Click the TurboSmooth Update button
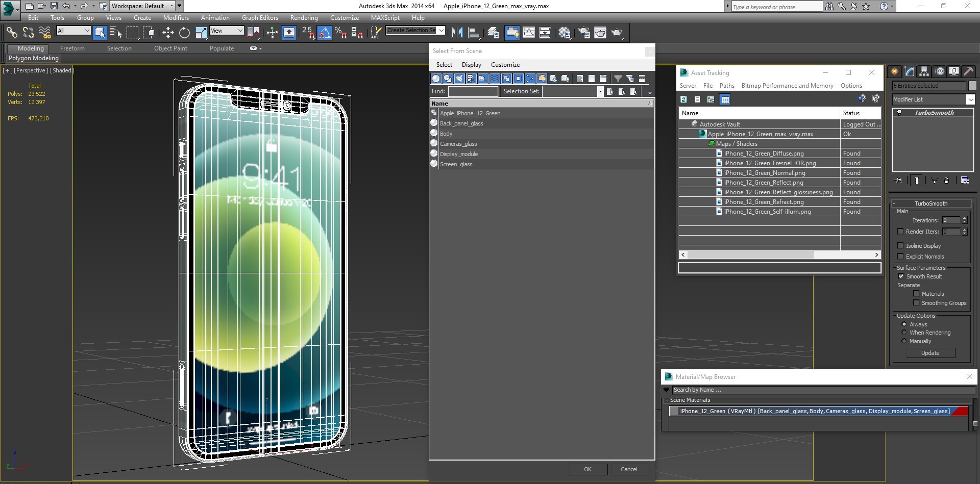 930,353
